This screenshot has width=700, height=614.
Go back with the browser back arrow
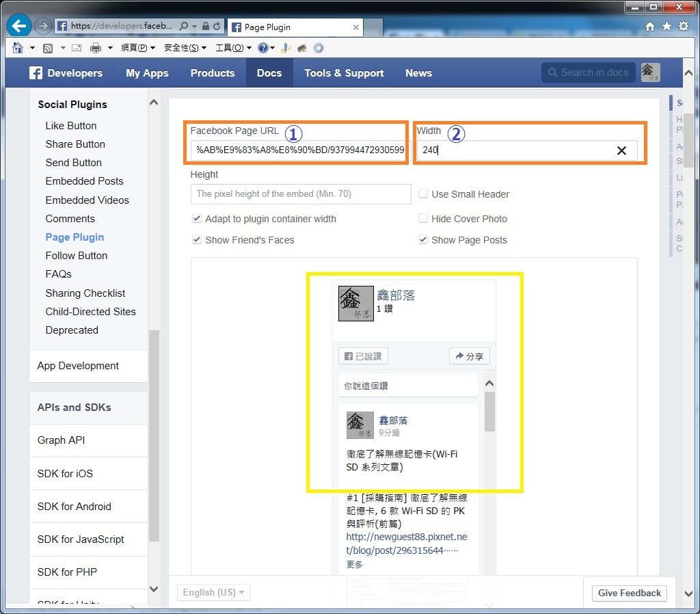pos(18,25)
